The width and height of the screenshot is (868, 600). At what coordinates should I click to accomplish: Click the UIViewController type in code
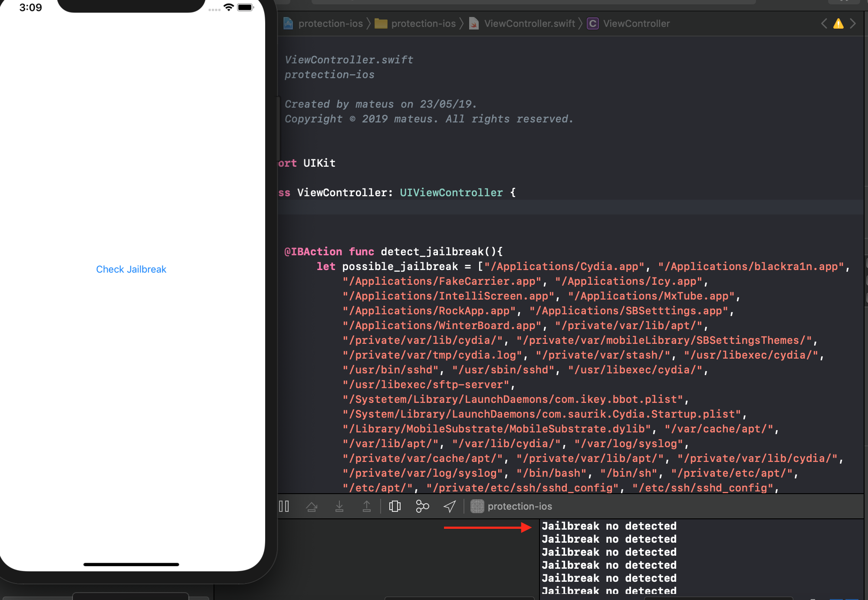click(x=451, y=192)
